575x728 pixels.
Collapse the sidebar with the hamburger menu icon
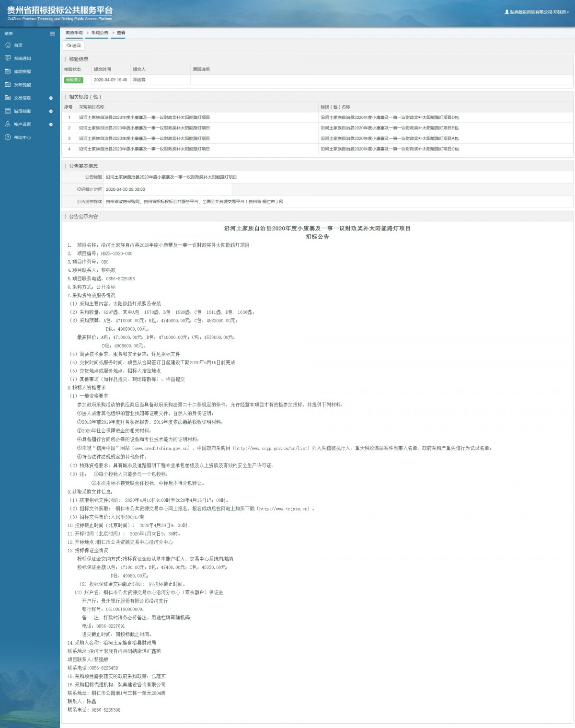coord(52,34)
